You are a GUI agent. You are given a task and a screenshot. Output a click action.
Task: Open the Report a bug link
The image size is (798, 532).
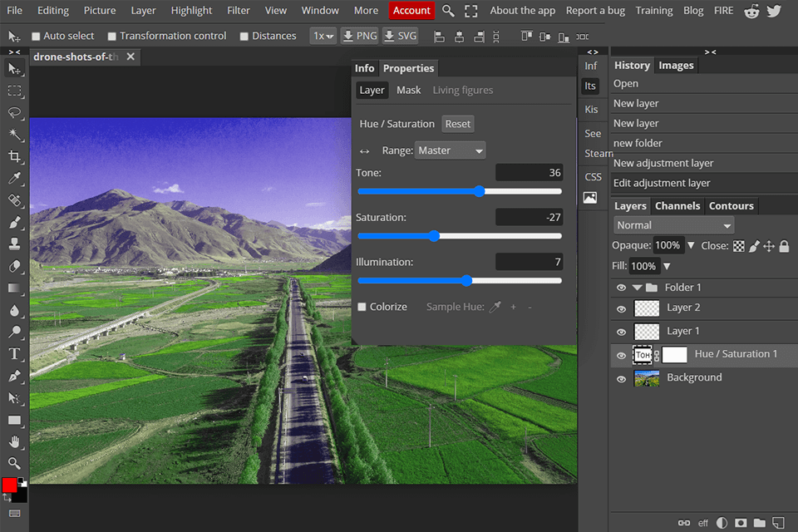point(595,11)
